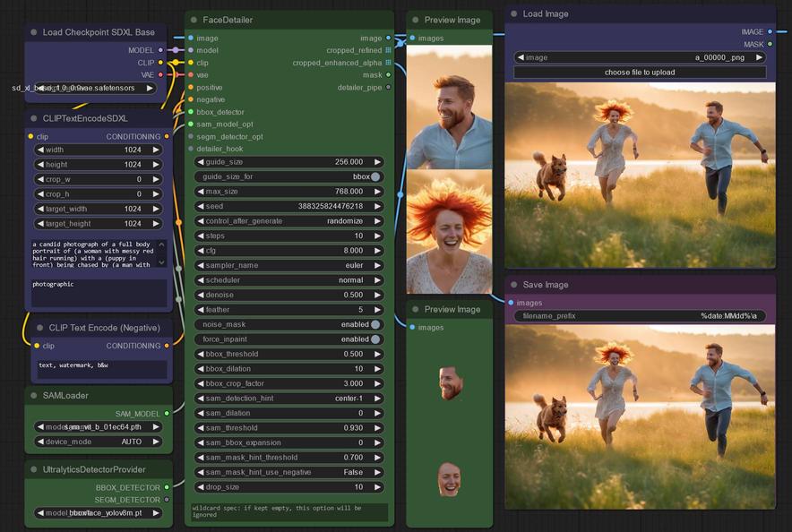Click the segm_detector_opt input port

[x=191, y=136]
